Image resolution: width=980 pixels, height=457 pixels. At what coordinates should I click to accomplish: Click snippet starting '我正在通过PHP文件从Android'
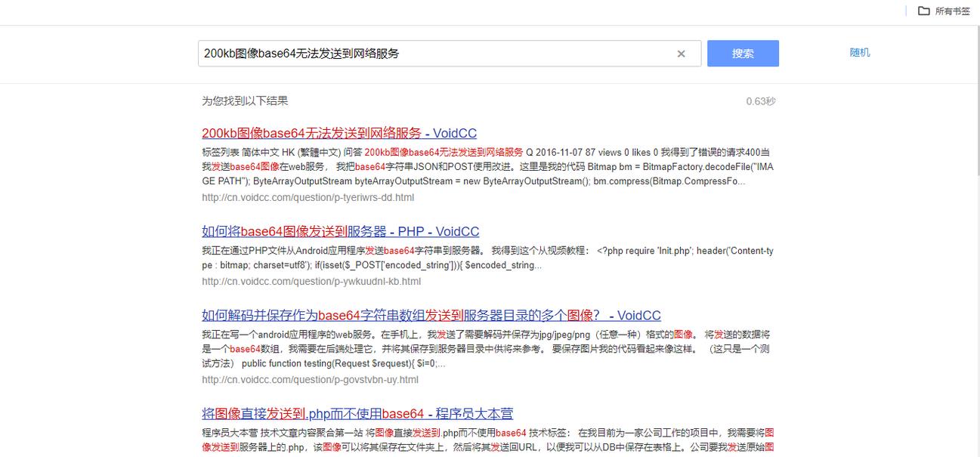(x=487, y=258)
